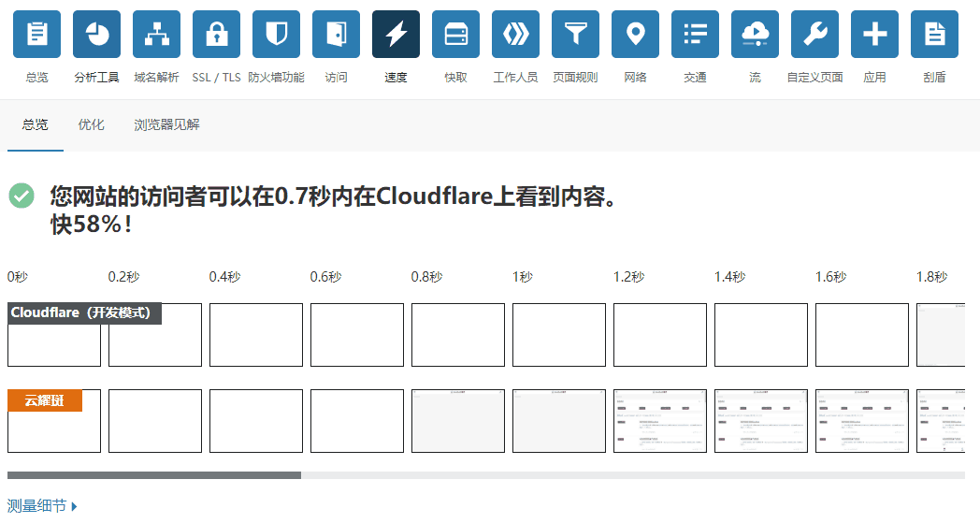
Task: Open Cloudflare frame thumbnail at 1.6秒
Action: tap(862, 335)
